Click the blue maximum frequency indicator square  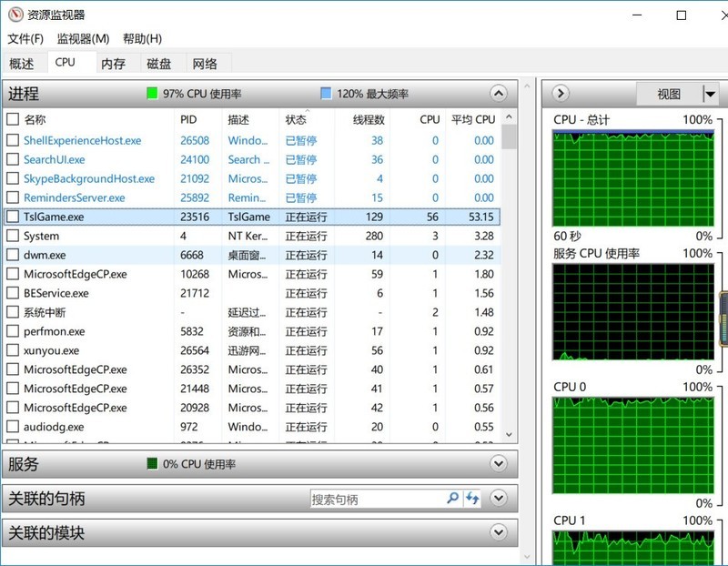tap(326, 94)
